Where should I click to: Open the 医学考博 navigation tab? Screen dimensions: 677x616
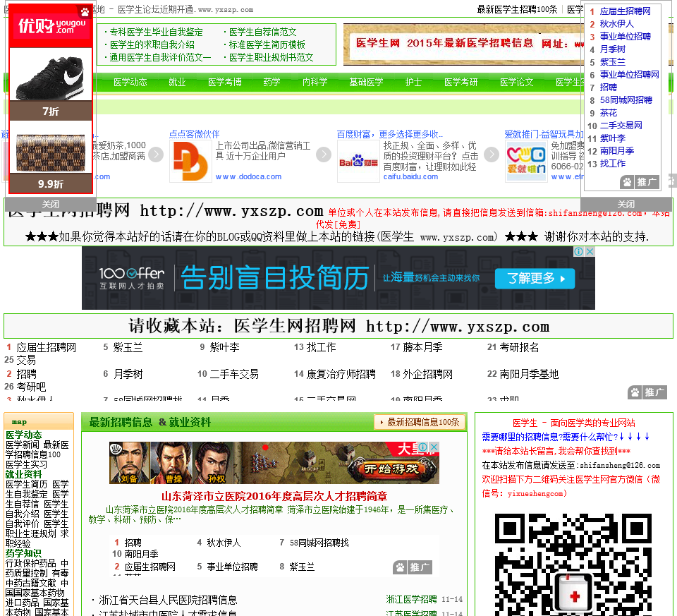(224, 82)
